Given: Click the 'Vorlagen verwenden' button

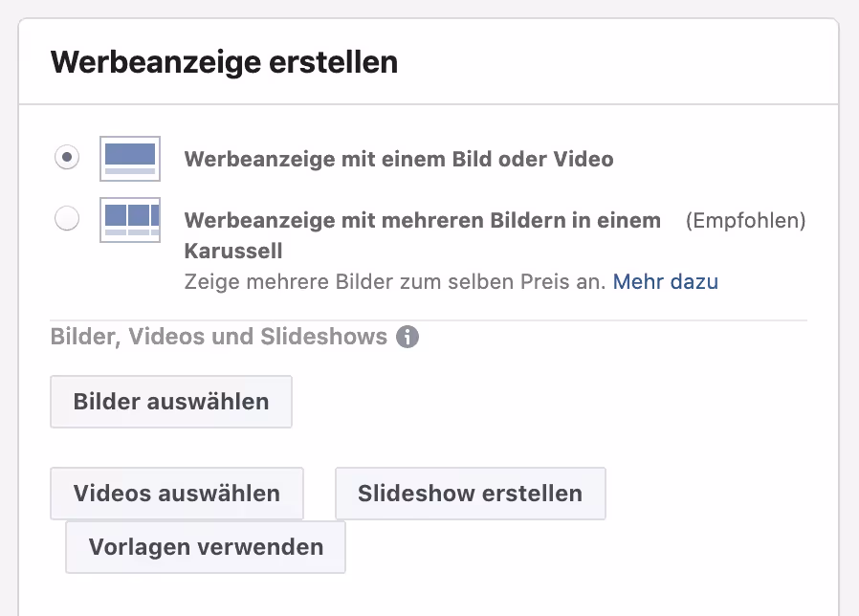Looking at the screenshot, I should [x=206, y=547].
